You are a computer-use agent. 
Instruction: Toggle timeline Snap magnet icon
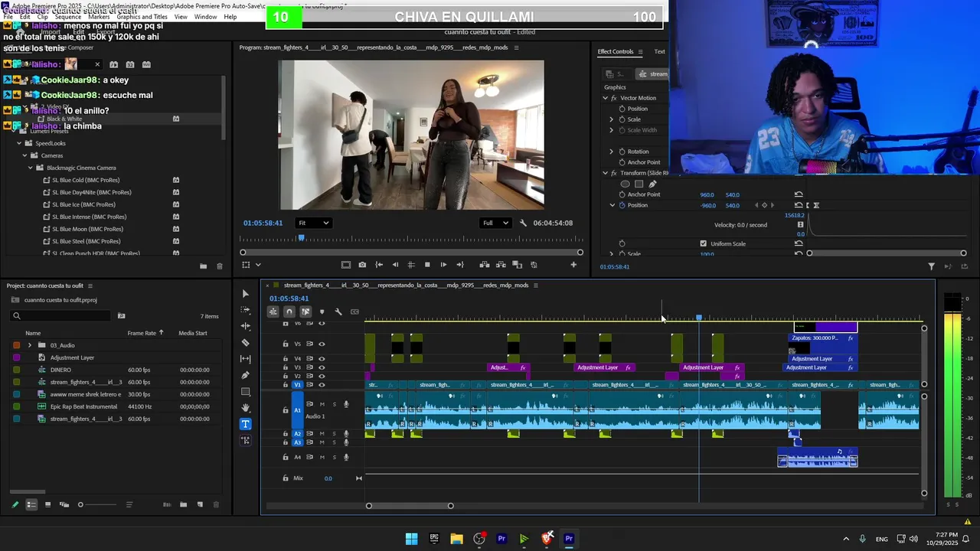pyautogui.click(x=289, y=311)
